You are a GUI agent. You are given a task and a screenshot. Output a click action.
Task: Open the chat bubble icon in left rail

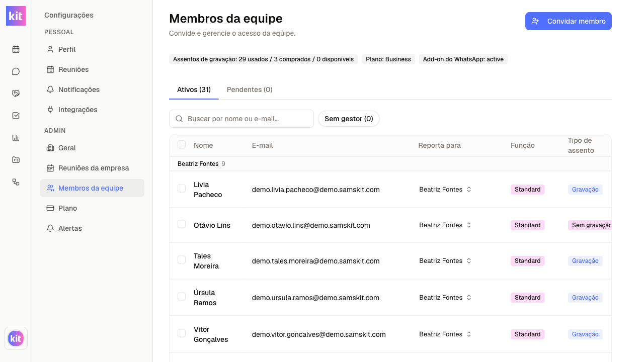click(x=16, y=71)
